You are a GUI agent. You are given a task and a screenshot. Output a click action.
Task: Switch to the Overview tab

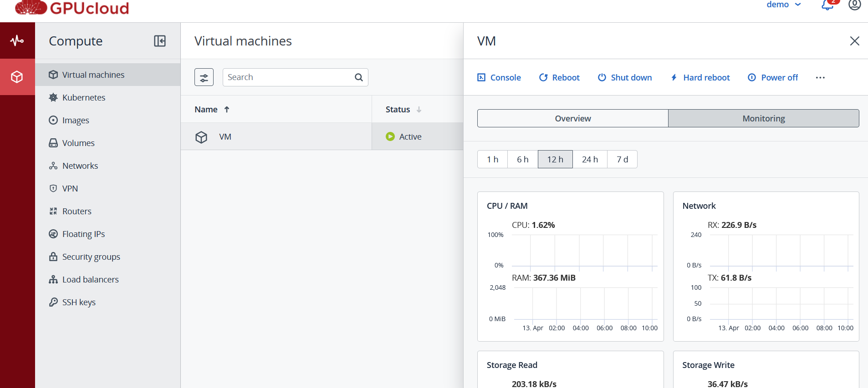pos(572,118)
